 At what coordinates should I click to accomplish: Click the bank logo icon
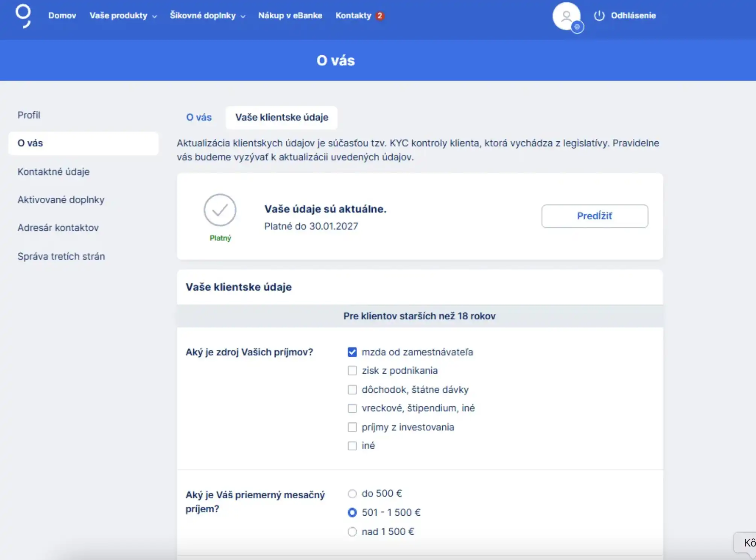click(23, 16)
